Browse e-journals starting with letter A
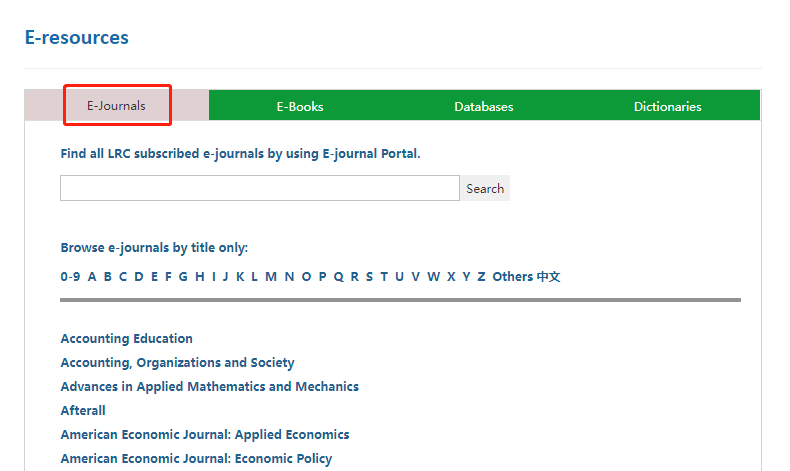Image resolution: width=790 pixels, height=471 pixels. tap(92, 277)
